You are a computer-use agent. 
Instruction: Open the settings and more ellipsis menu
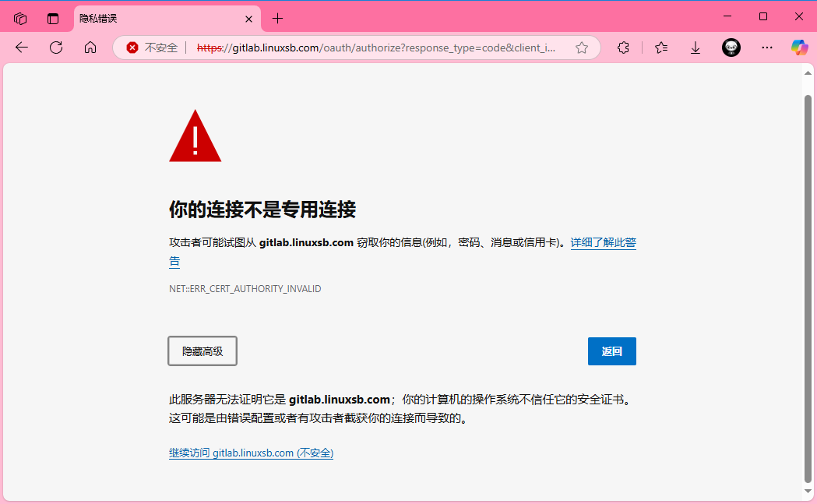coord(767,48)
